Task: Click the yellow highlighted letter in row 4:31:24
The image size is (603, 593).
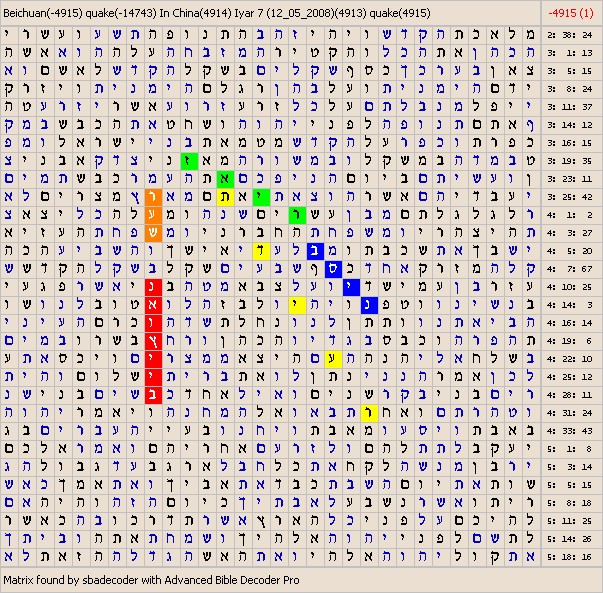Action: 370,413
